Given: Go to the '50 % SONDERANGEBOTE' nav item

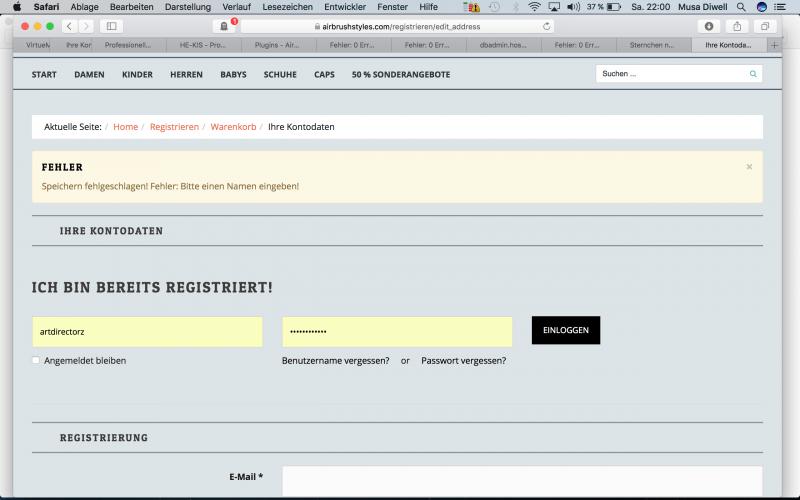Looking at the screenshot, I should [x=400, y=74].
